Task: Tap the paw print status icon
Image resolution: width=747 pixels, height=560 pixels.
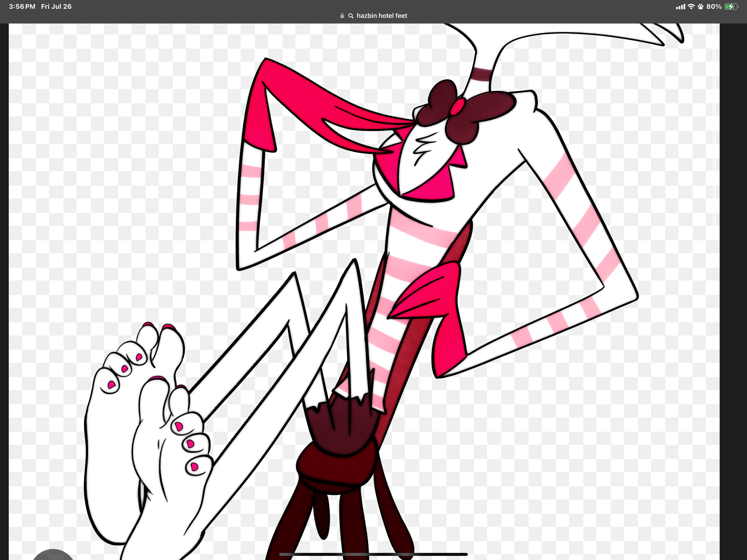Action: tap(701, 6)
